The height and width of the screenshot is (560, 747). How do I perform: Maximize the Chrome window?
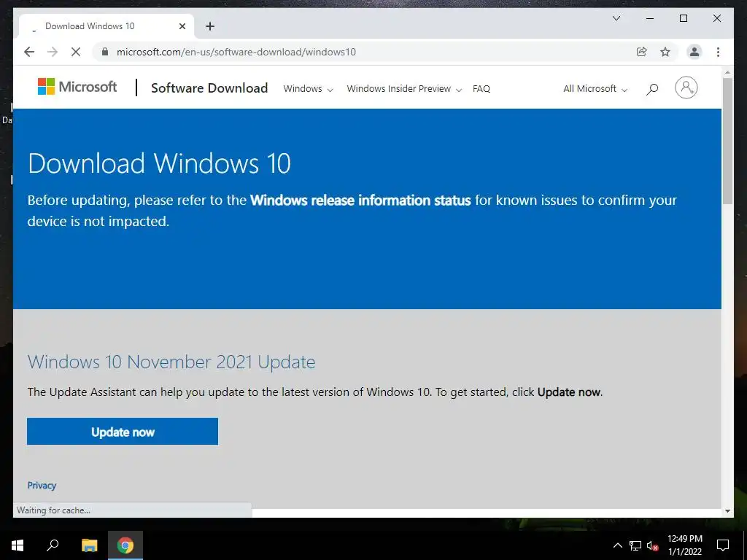[683, 18]
